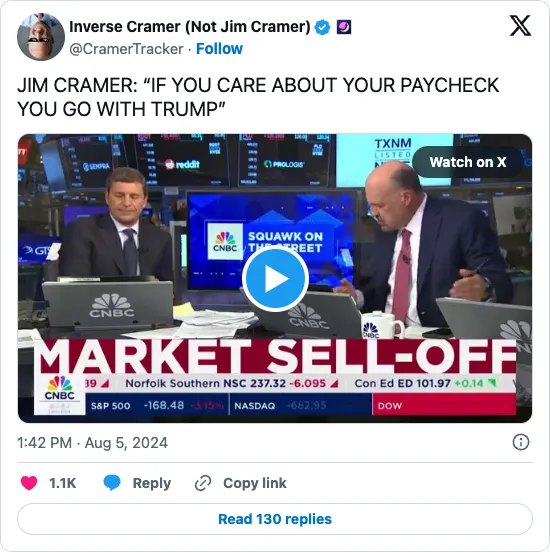Click the Inverse Cramer display name
Screen dimensions: 550x552
click(x=189, y=27)
